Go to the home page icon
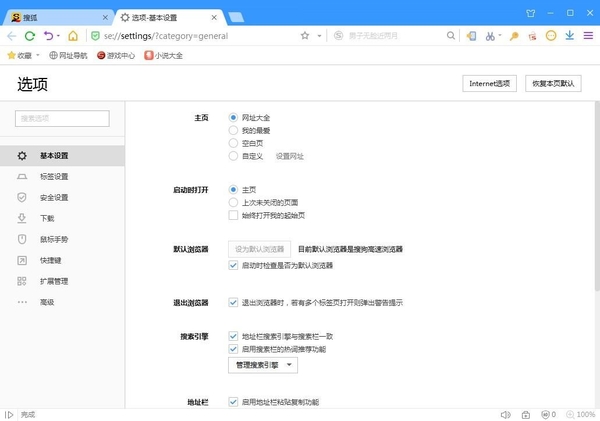This screenshot has height=421, width=600. coord(73,35)
